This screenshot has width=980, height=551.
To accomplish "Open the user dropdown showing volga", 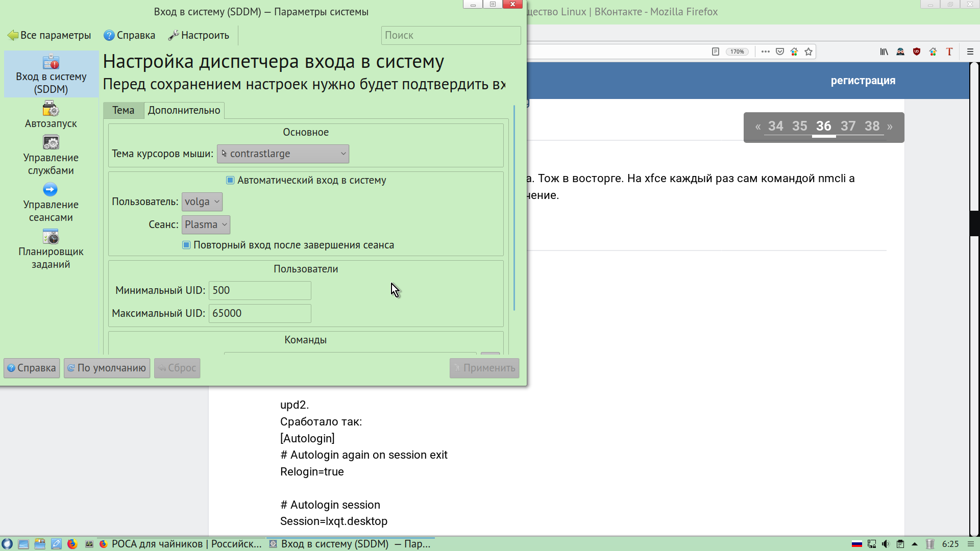I will coord(202,202).
